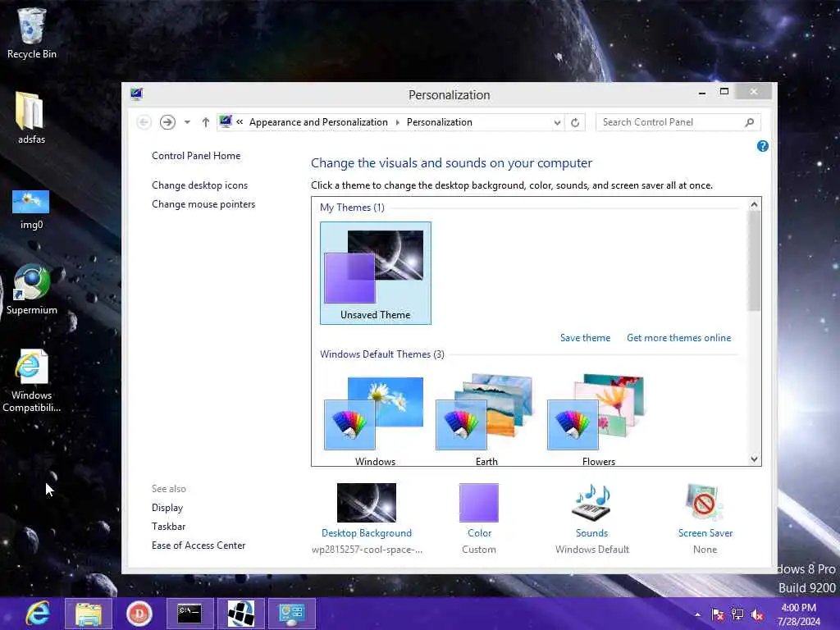Go up one level with up arrow

[x=206, y=122]
